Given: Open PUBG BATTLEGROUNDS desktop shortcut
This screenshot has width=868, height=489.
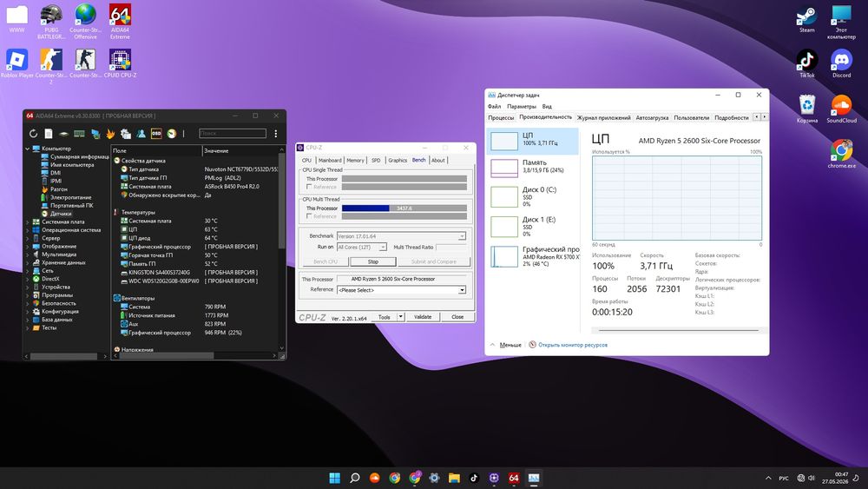Looking at the screenshot, I should coord(51,22).
